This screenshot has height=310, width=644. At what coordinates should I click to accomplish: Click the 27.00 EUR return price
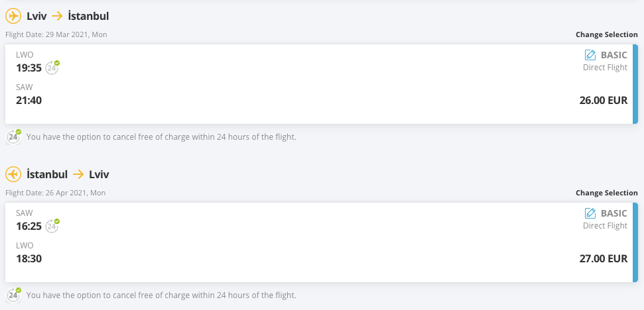[x=604, y=258]
